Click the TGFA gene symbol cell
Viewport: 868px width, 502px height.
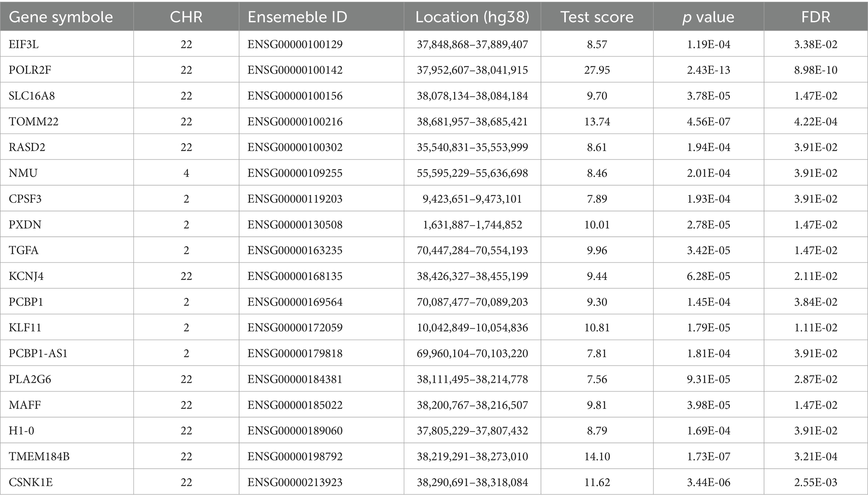pos(24,250)
